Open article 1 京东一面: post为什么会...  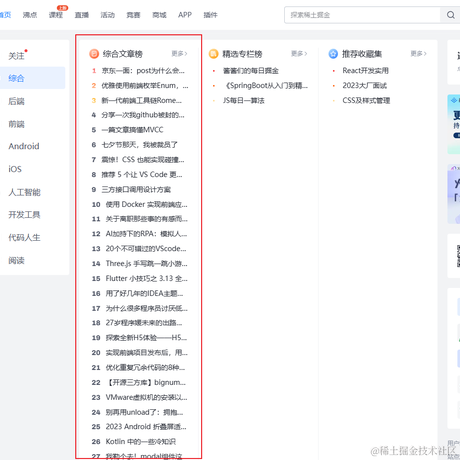(x=143, y=71)
